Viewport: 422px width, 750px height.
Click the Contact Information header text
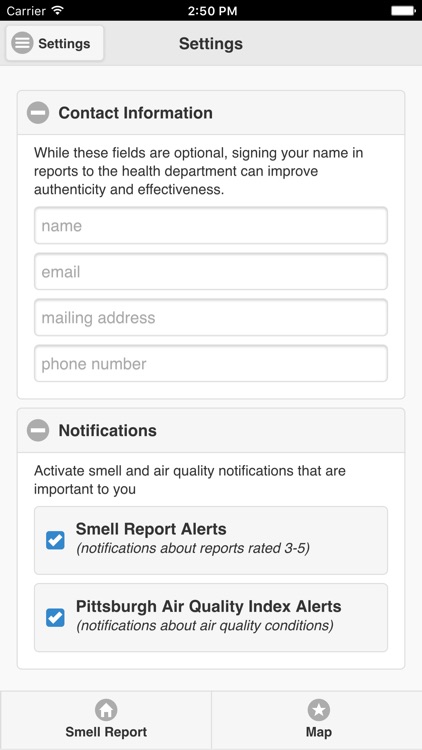tap(135, 113)
